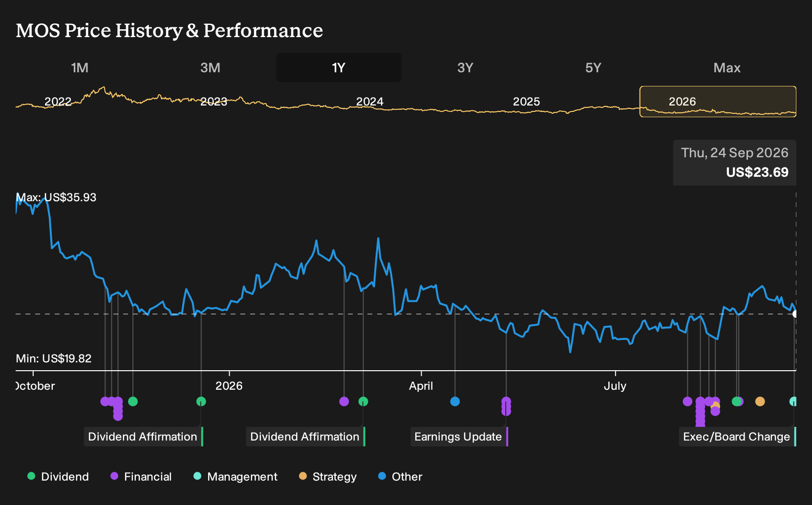This screenshot has height=505, width=812.
Task: Toggle the Strategy legend filter
Action: (328, 477)
